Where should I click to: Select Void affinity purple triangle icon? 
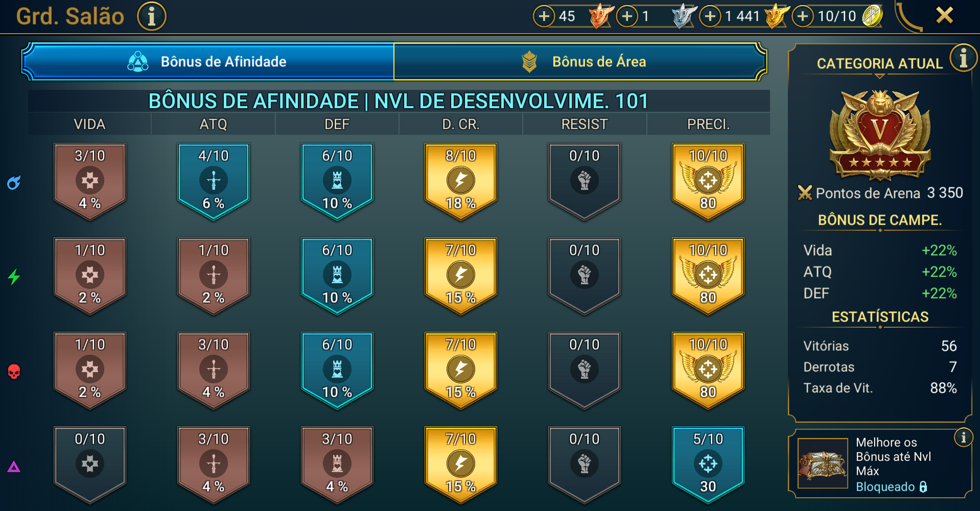coord(14,466)
